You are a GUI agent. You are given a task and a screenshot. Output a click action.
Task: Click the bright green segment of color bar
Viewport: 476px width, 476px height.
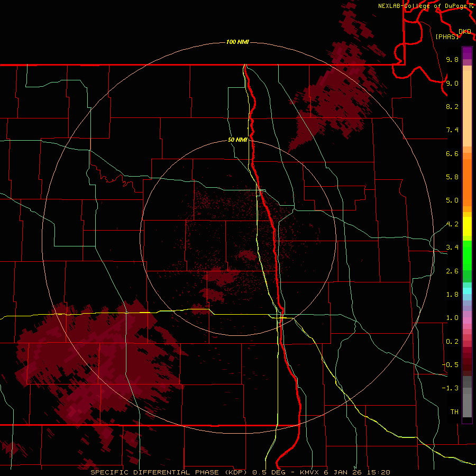467,255
